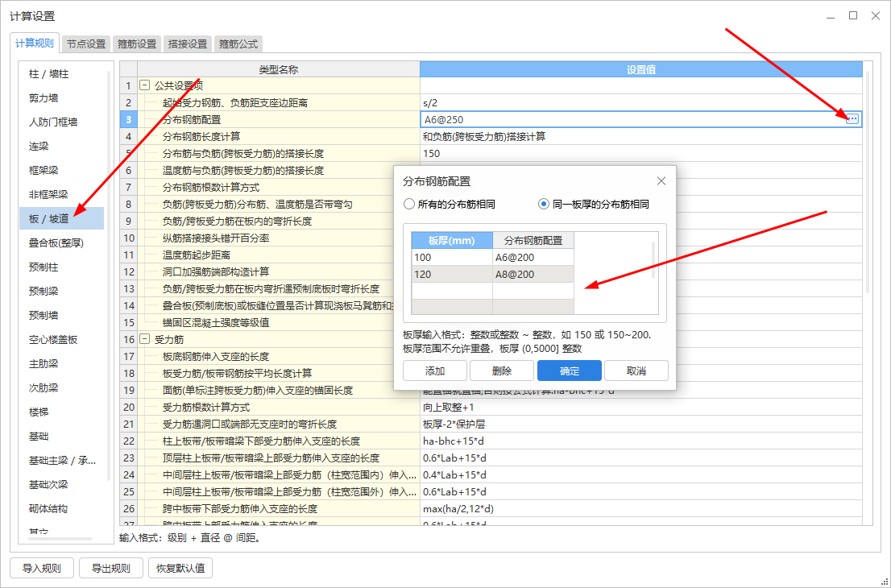Select 非框架梁 in the category list

pyautogui.click(x=62, y=194)
